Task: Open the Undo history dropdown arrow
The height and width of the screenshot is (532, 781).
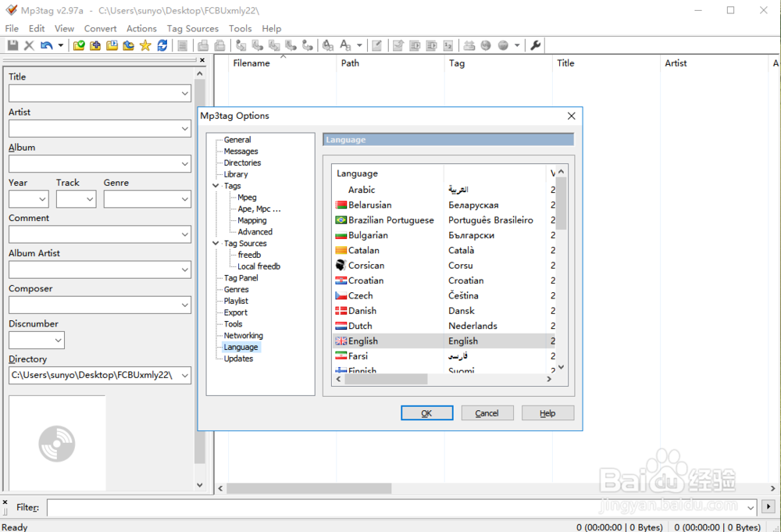Action: click(61, 45)
